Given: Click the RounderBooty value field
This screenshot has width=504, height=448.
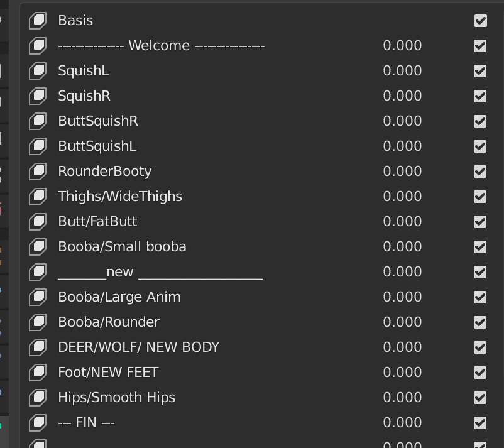Looking at the screenshot, I should (402, 172).
